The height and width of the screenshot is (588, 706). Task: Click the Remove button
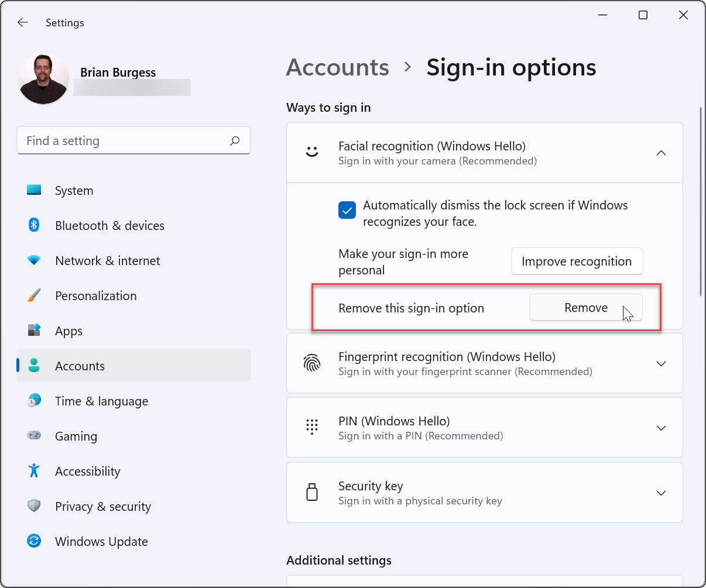585,307
